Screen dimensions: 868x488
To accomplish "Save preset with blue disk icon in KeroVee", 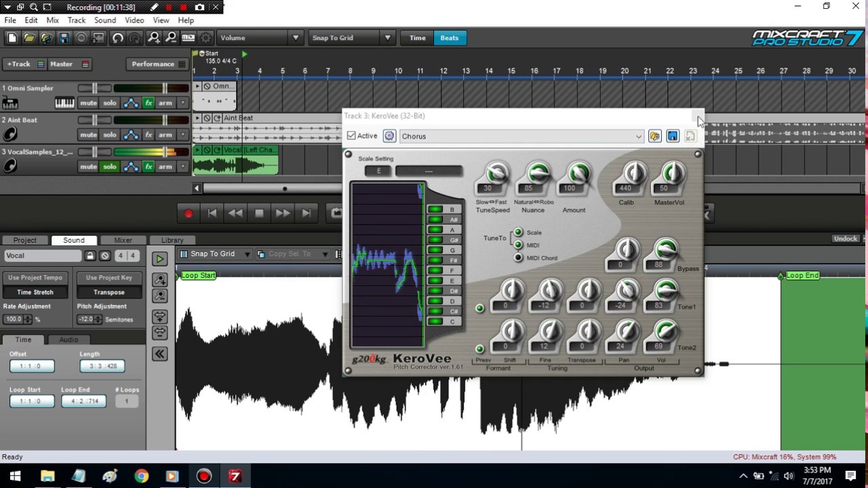I will [672, 136].
